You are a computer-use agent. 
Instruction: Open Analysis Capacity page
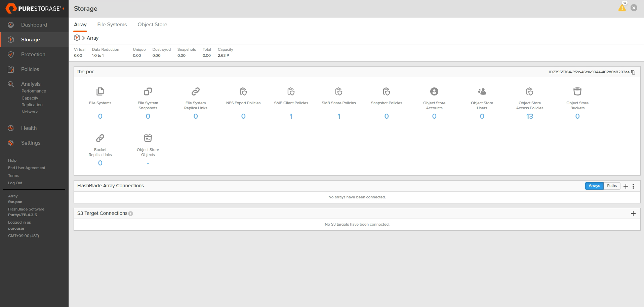30,98
